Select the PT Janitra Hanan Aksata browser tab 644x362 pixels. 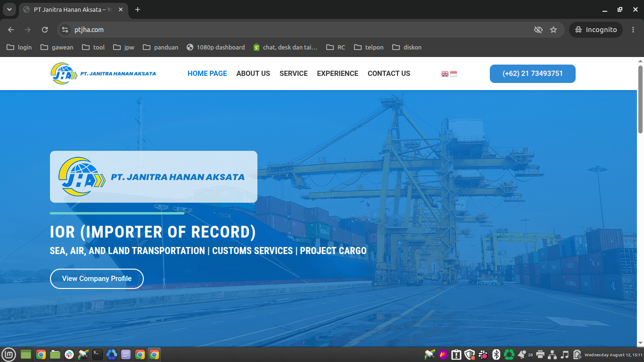(x=74, y=9)
